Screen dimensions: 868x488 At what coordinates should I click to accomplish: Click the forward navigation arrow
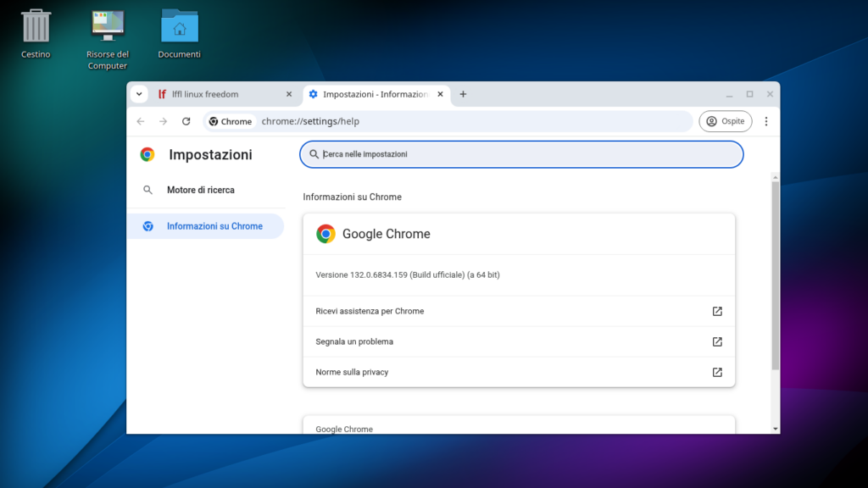(163, 121)
